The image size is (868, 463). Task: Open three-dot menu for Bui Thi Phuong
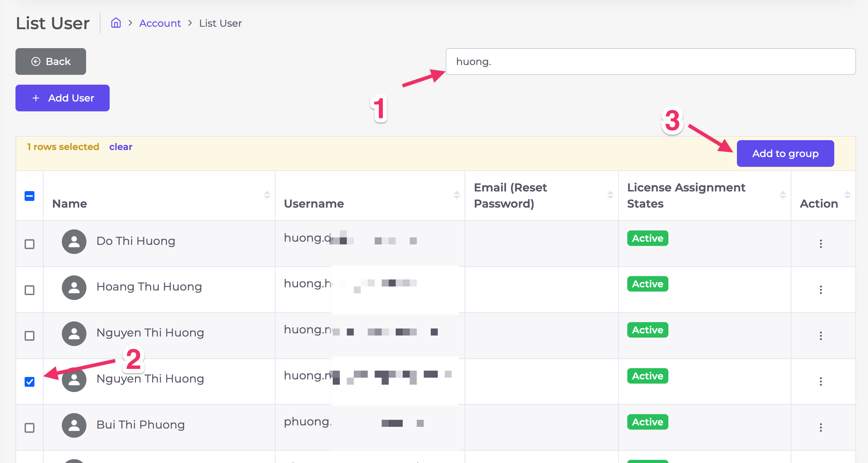coord(821,428)
